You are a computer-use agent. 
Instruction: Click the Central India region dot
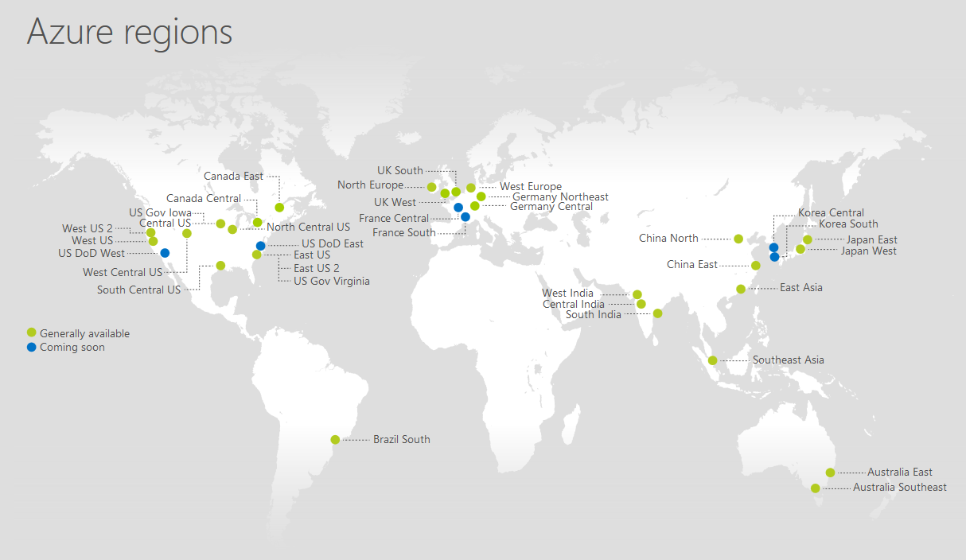(x=641, y=304)
